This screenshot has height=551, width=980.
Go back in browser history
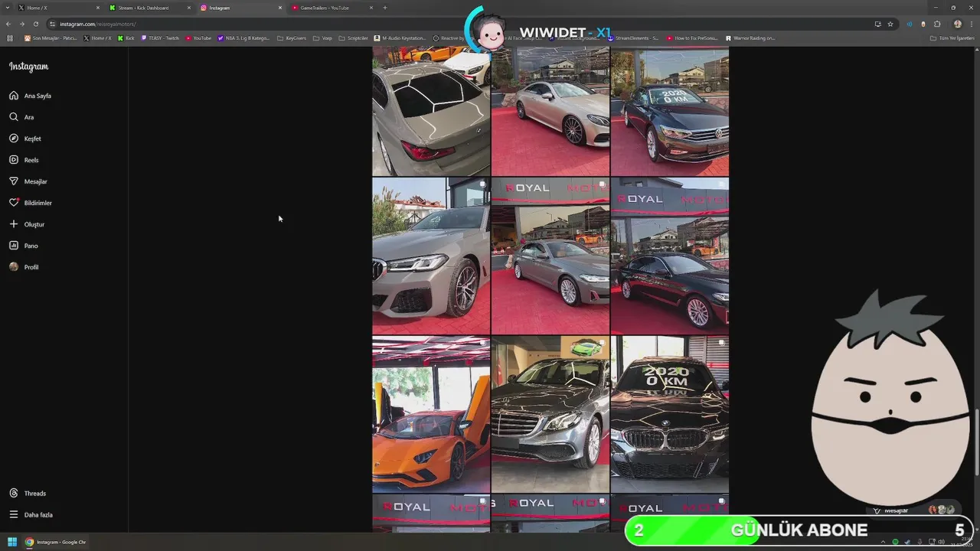click(8, 24)
